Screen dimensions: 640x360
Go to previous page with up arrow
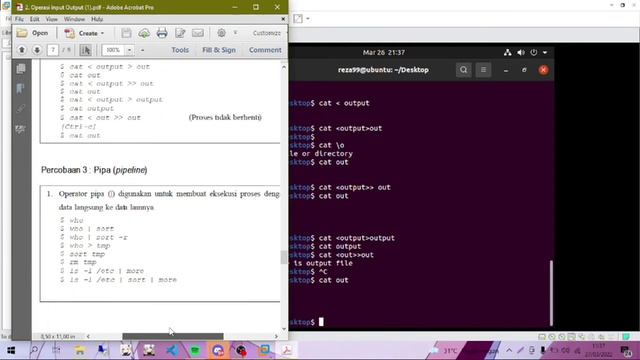(22, 50)
